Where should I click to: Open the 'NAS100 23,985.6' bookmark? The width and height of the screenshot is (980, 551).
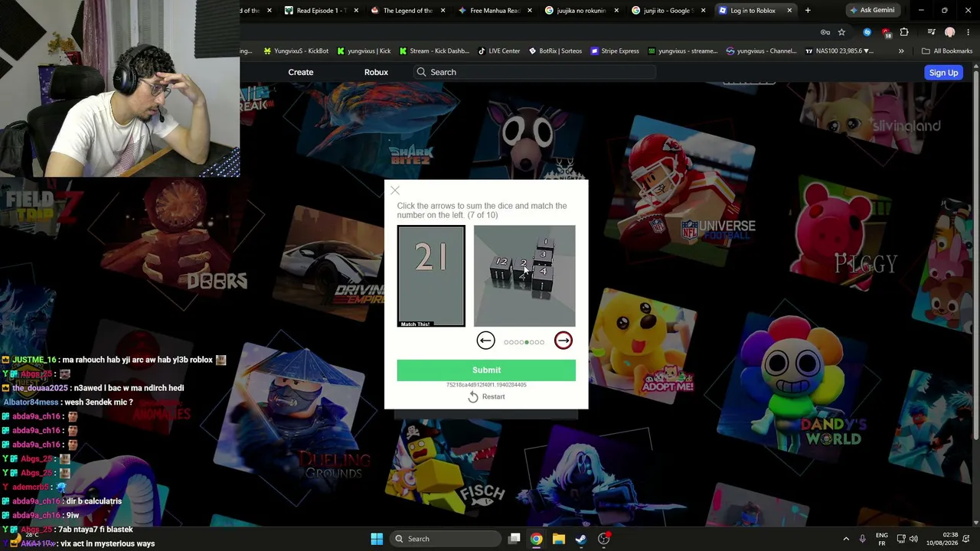click(x=839, y=51)
